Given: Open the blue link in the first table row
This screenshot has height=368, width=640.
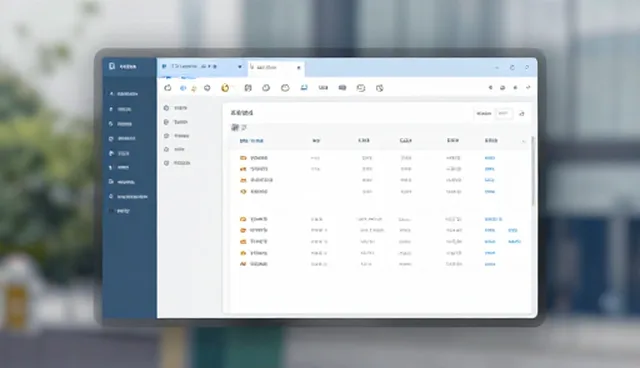Looking at the screenshot, I should (490, 158).
